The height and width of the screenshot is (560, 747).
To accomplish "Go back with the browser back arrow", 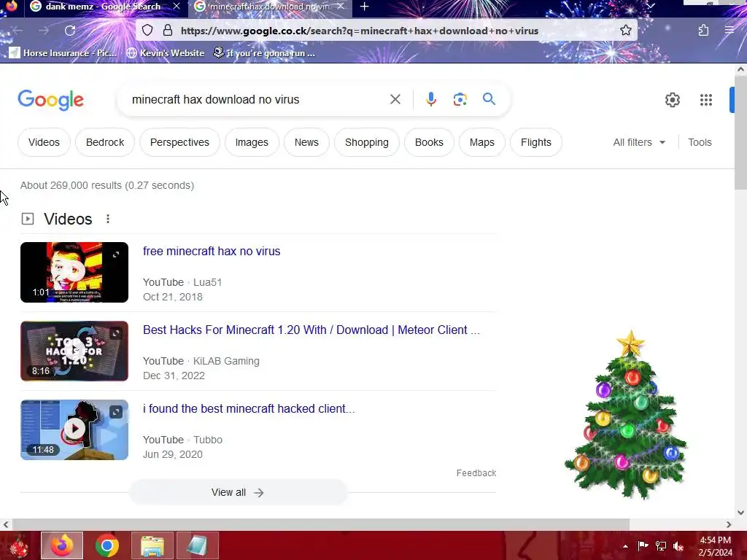I will pyautogui.click(x=18, y=31).
